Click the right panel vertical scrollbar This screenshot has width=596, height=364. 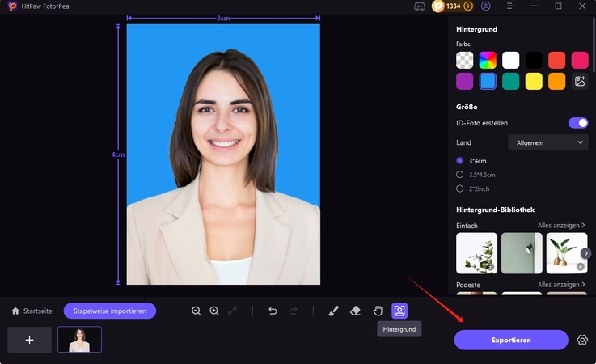coord(594,44)
